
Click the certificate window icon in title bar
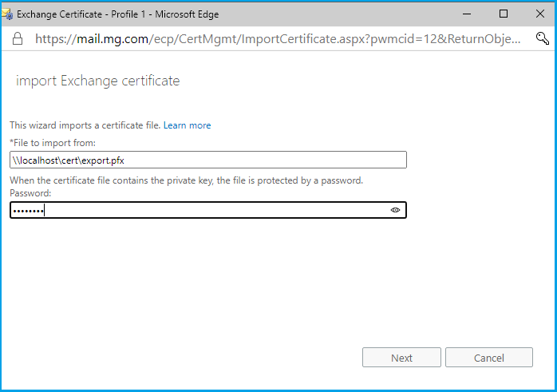click(x=8, y=14)
